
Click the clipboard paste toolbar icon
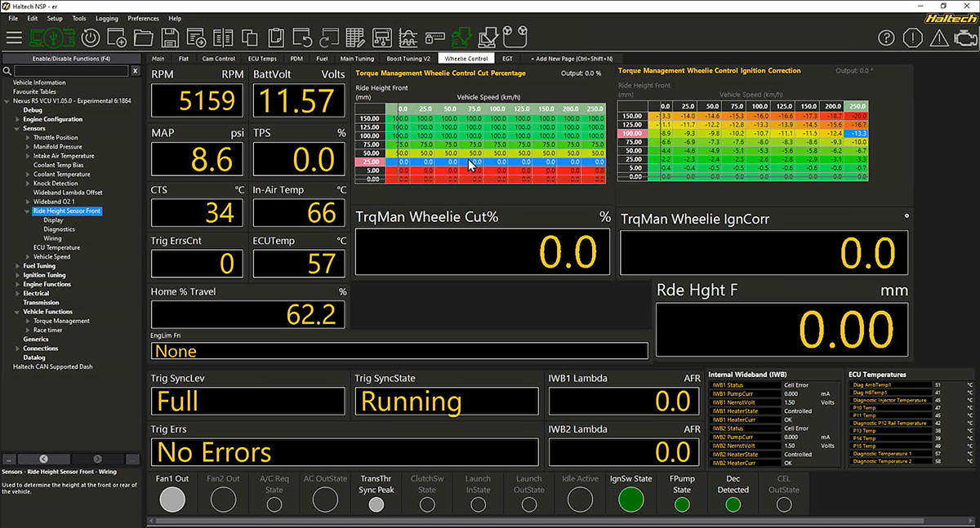click(x=276, y=38)
